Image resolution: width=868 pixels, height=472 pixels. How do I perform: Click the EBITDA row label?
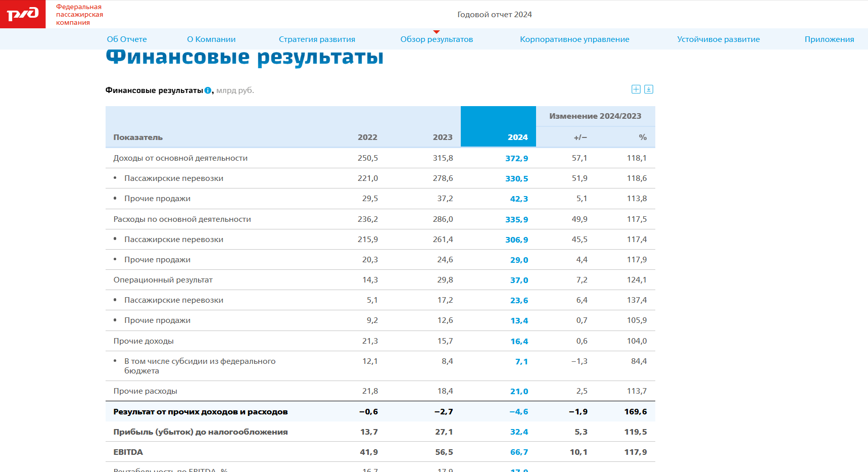point(128,452)
